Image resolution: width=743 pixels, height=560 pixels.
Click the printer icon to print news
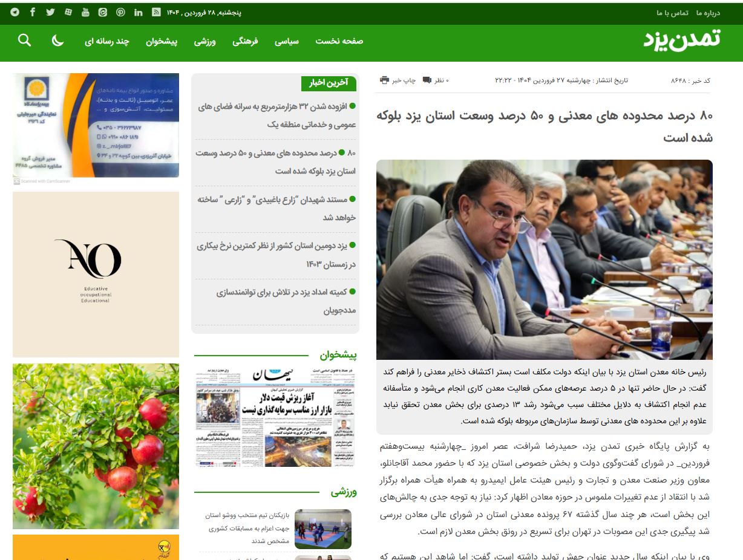[x=384, y=80]
